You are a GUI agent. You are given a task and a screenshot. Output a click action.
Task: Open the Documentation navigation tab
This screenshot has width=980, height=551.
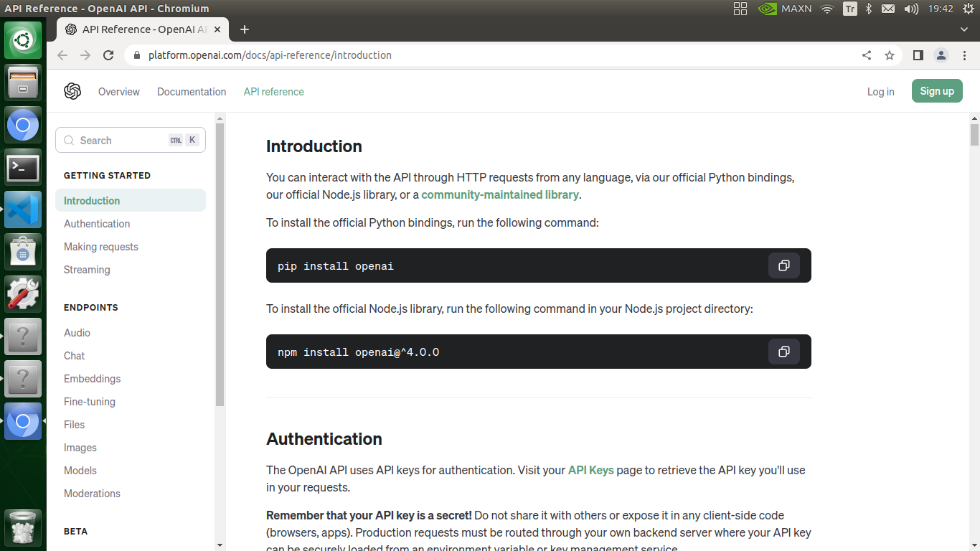pos(192,92)
